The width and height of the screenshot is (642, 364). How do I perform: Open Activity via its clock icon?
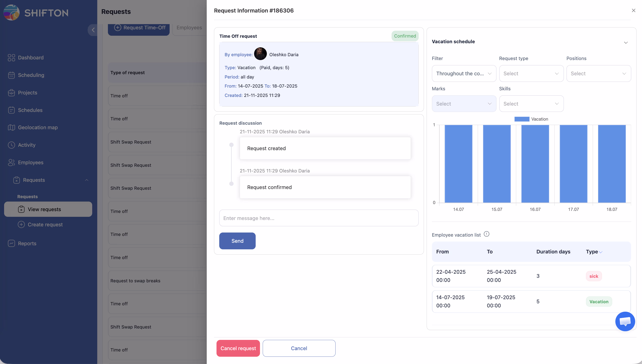[x=11, y=145]
